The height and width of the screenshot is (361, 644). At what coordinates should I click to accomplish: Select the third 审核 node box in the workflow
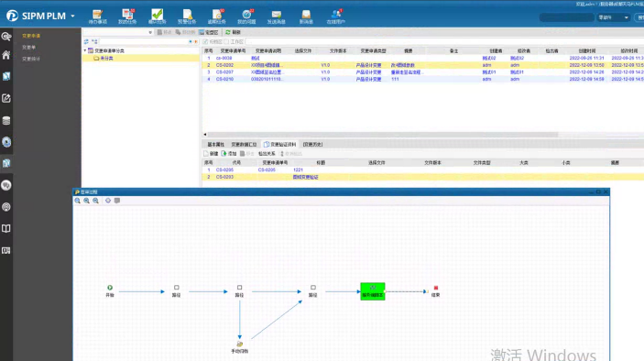tap(313, 288)
